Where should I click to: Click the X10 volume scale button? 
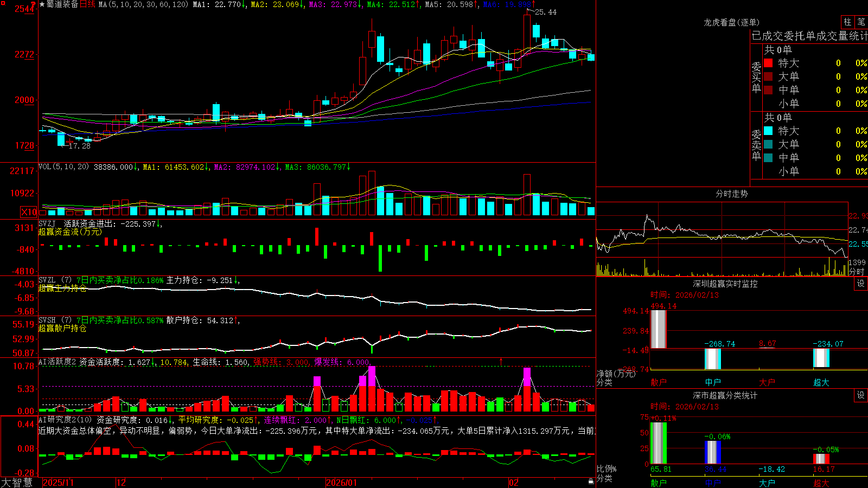click(29, 212)
